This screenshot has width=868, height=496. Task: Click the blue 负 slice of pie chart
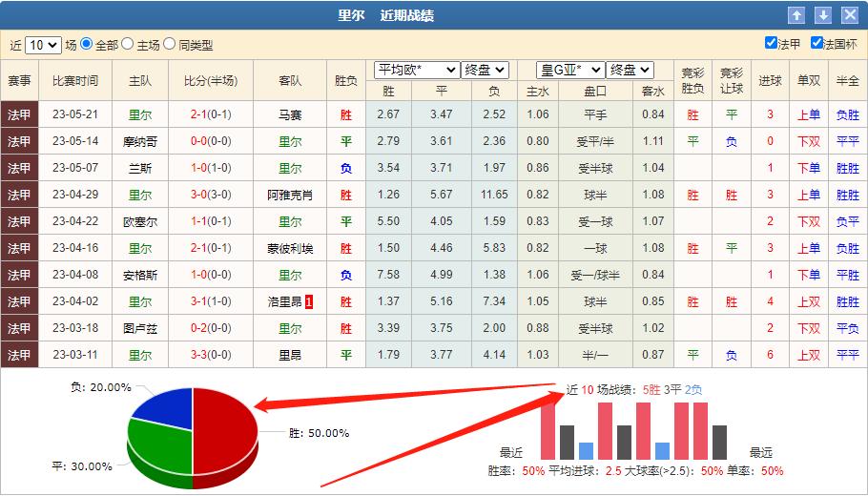pos(163,407)
